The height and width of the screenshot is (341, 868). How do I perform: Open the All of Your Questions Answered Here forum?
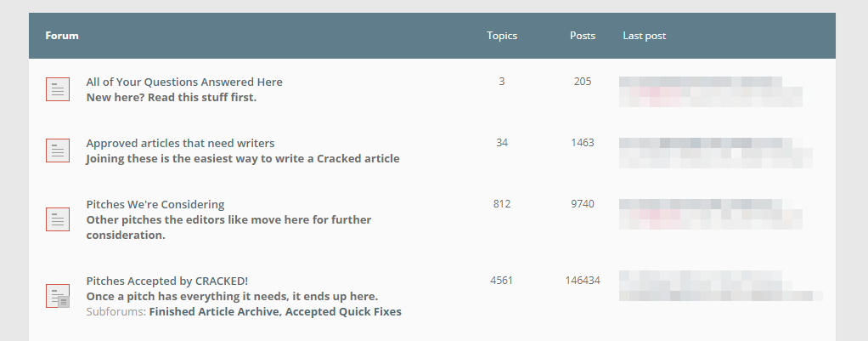point(184,82)
